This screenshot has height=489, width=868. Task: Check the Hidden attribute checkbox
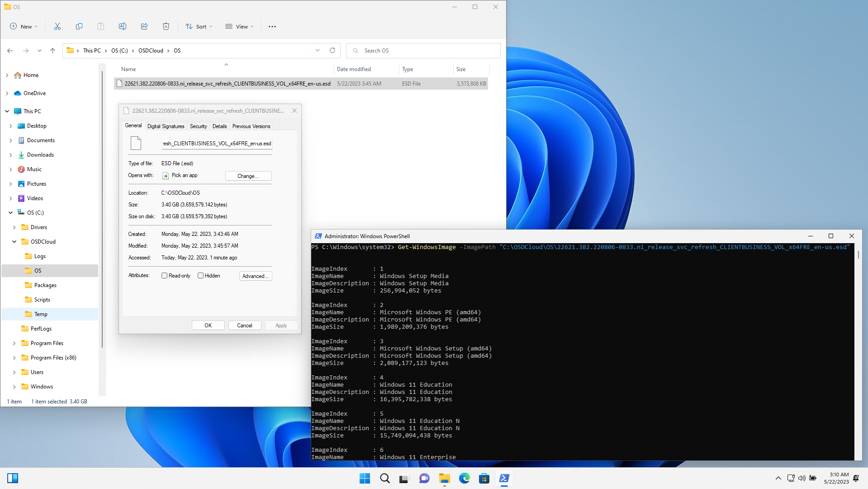click(201, 276)
